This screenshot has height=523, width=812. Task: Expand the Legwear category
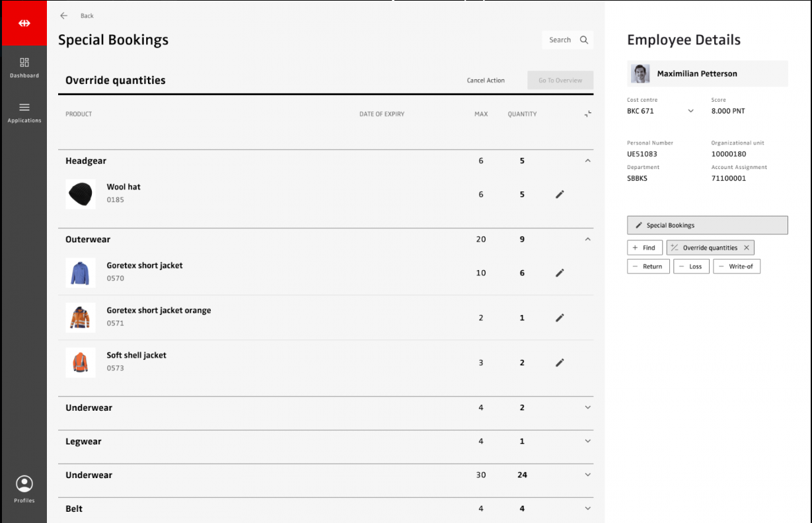click(587, 441)
